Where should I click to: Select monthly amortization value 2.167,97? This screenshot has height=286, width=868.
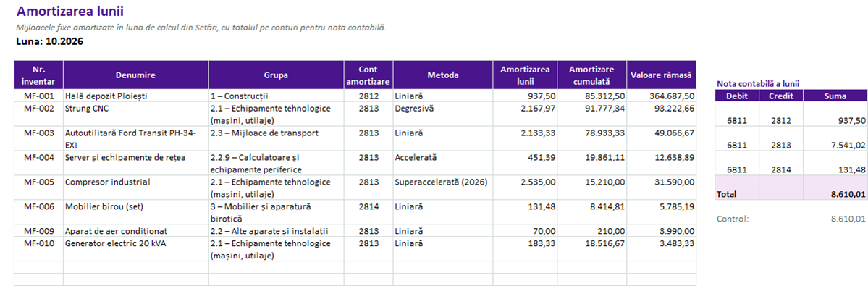tap(525, 114)
